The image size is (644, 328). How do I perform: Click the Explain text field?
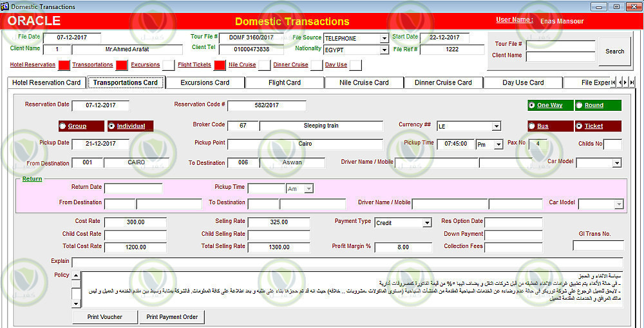[x=348, y=262]
